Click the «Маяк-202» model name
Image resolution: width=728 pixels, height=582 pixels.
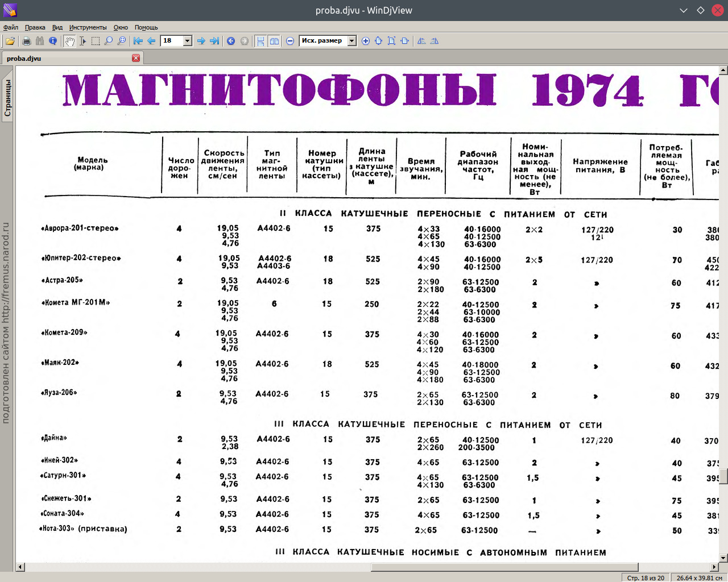point(60,362)
